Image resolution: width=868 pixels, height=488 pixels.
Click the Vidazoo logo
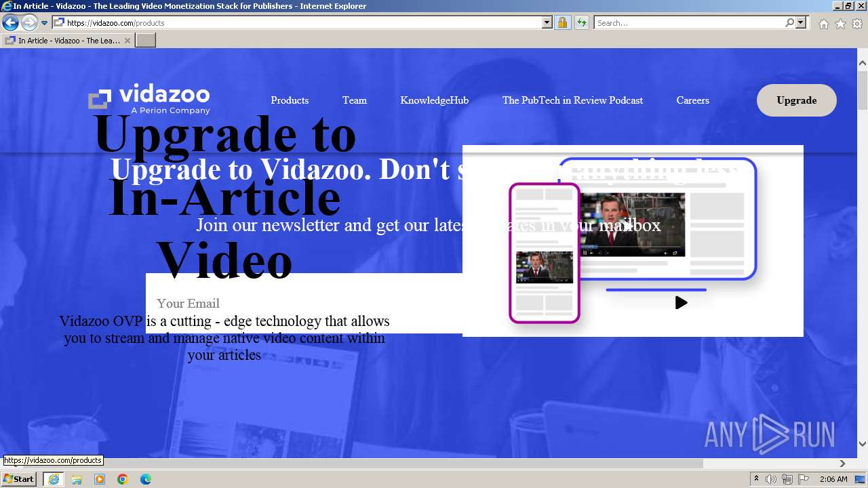(149, 100)
